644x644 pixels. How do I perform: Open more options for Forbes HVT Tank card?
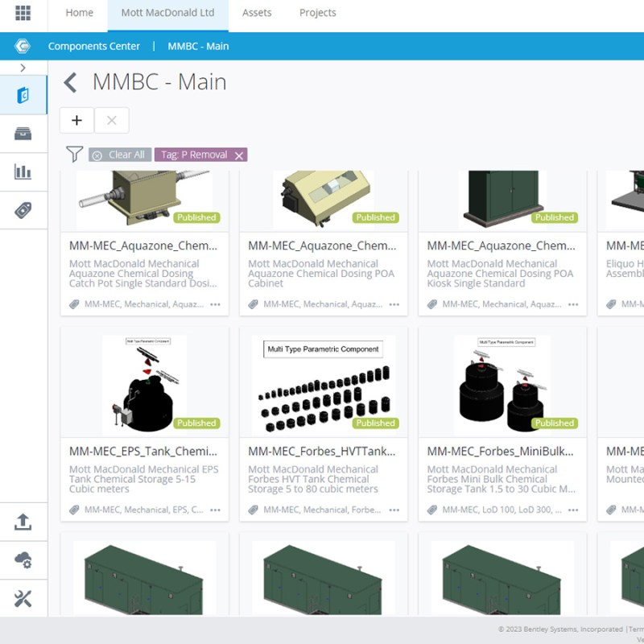click(x=394, y=510)
